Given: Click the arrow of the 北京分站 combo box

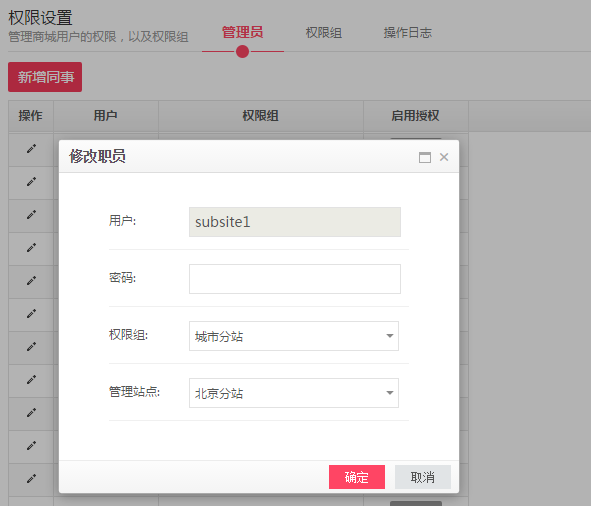Looking at the screenshot, I should point(390,393).
